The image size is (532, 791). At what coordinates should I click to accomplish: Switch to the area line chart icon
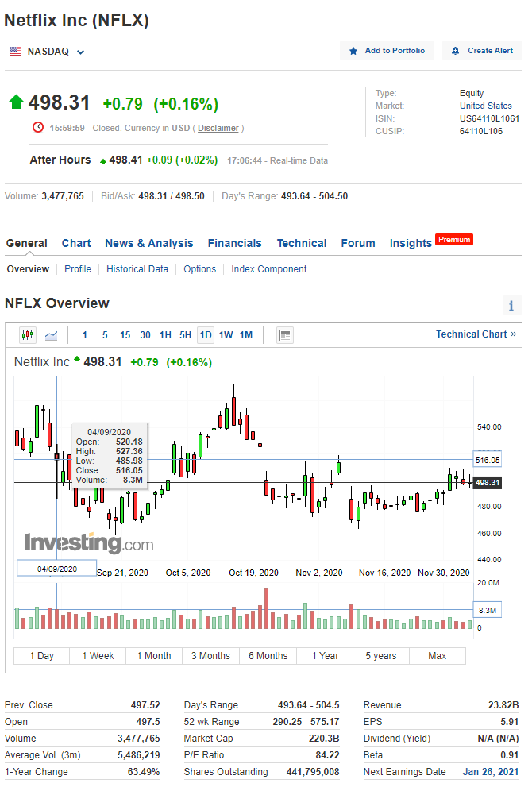52,335
